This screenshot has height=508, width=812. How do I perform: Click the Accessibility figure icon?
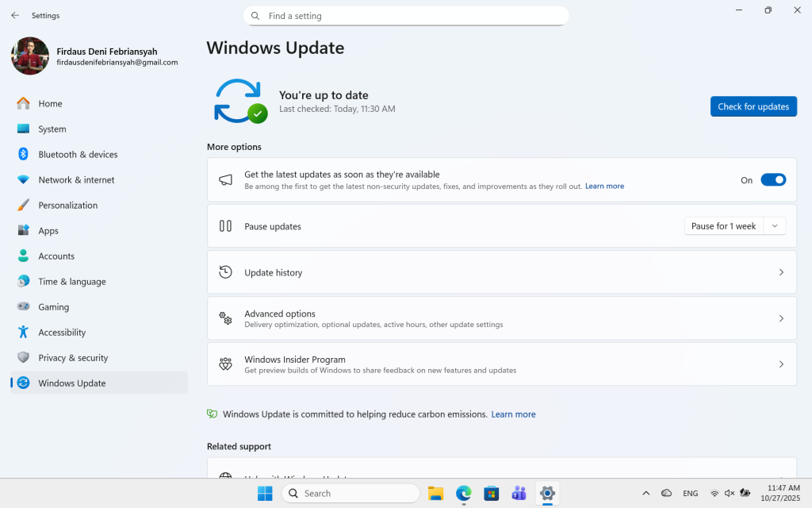[x=23, y=332]
